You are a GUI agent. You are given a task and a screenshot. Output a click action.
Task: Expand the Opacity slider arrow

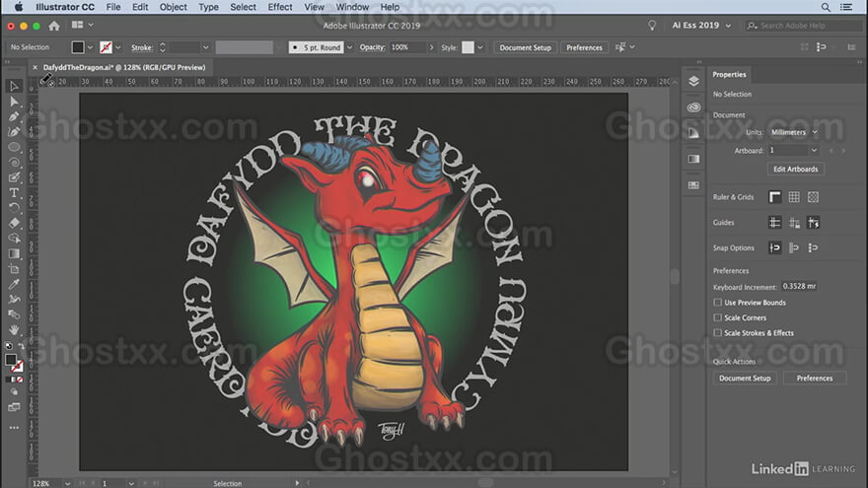431,47
